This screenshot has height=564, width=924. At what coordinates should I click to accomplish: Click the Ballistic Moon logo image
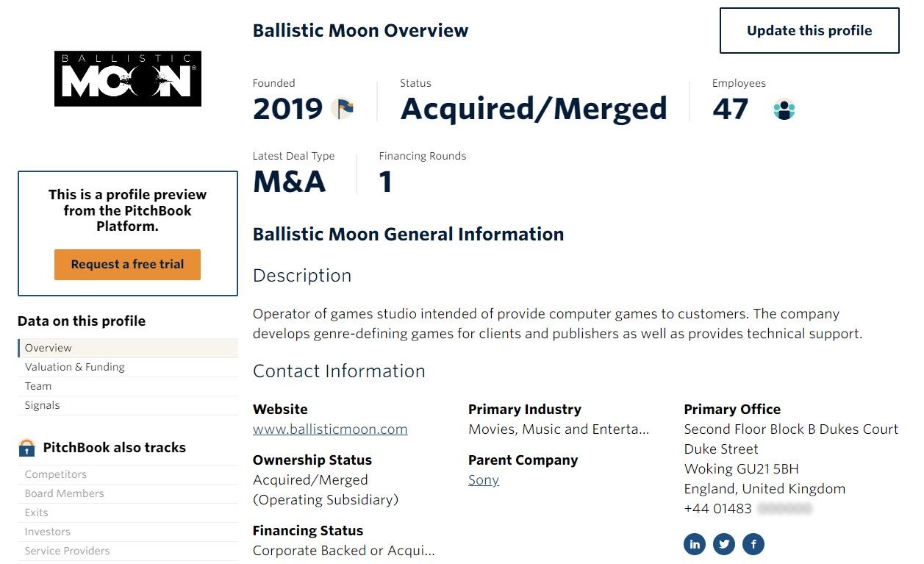point(128,79)
